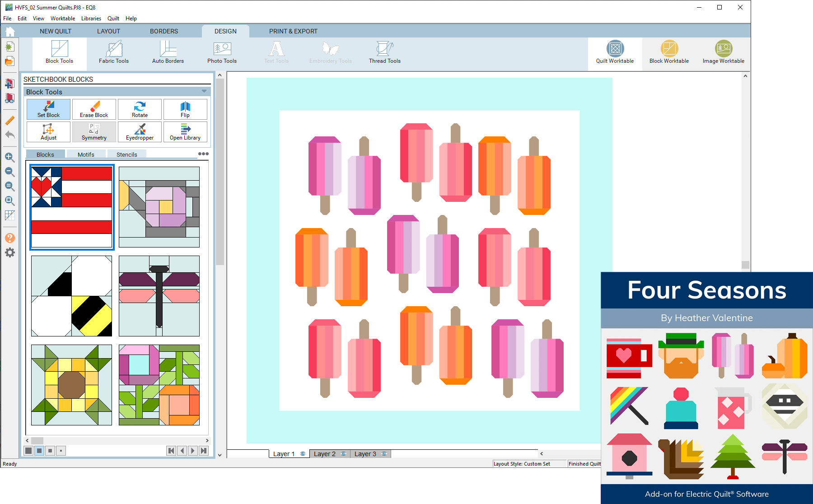Show second-largest block thumbnail size

pyautogui.click(x=39, y=450)
